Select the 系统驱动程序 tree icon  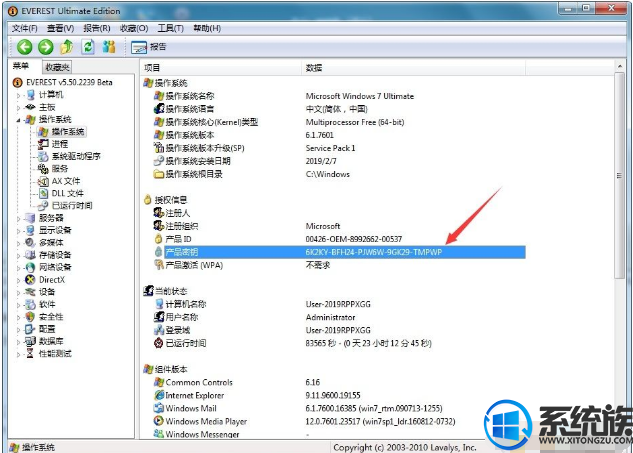point(43,156)
